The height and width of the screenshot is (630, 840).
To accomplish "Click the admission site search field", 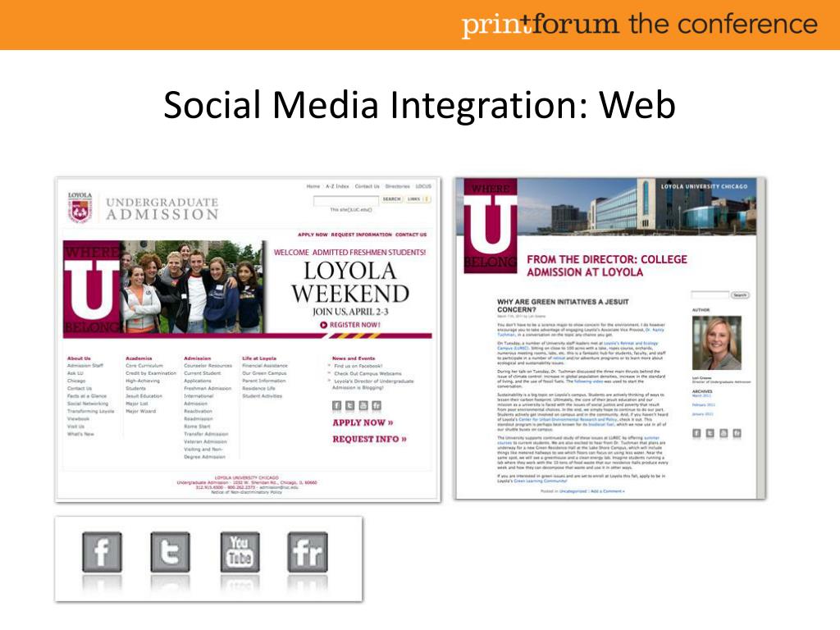I will click(346, 200).
